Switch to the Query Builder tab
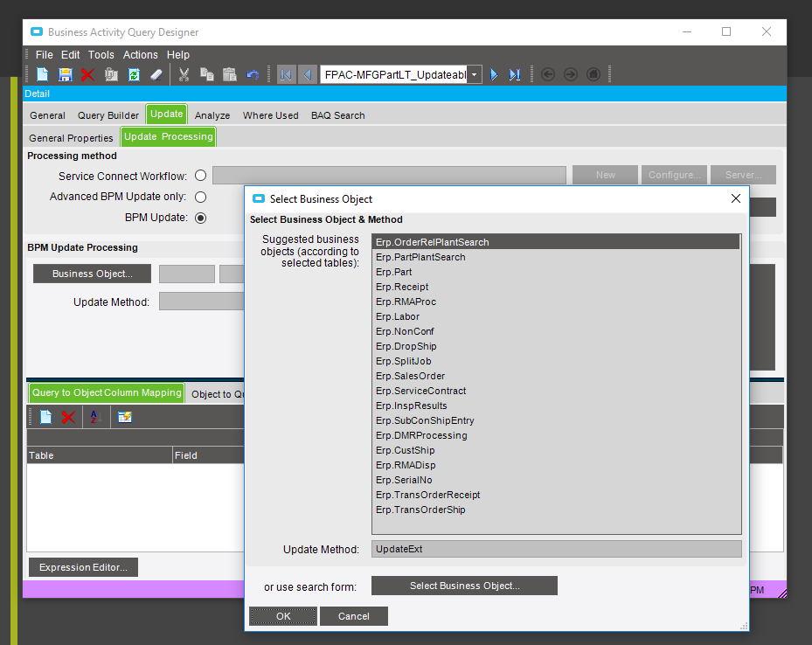 (x=108, y=115)
